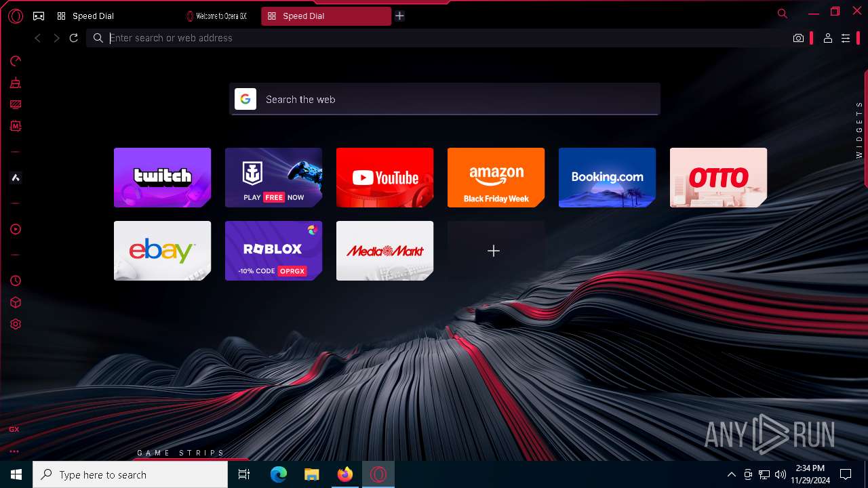Image resolution: width=868 pixels, height=488 pixels.
Task: Open a new tab with plus button
Action: 399,16
